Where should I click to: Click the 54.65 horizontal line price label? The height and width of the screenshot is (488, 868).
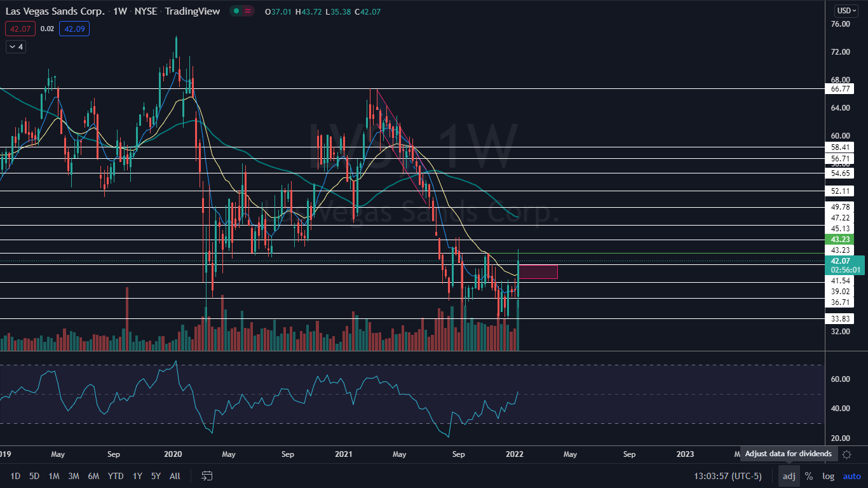[x=840, y=173]
